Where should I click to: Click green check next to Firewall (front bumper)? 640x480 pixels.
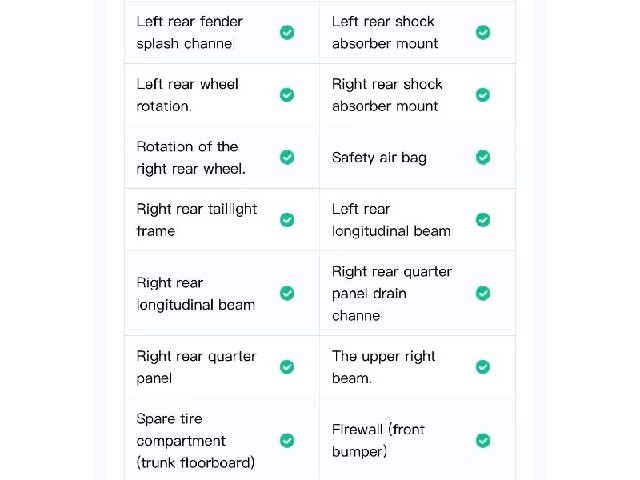(x=483, y=440)
